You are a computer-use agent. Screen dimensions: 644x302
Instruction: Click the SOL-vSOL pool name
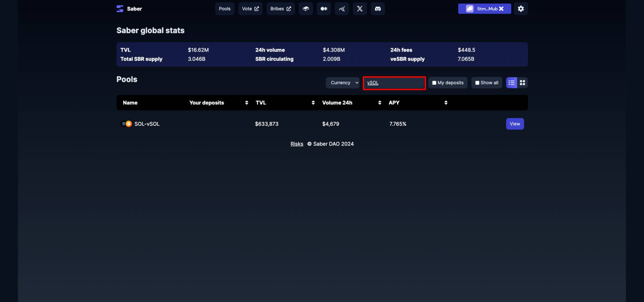(147, 124)
